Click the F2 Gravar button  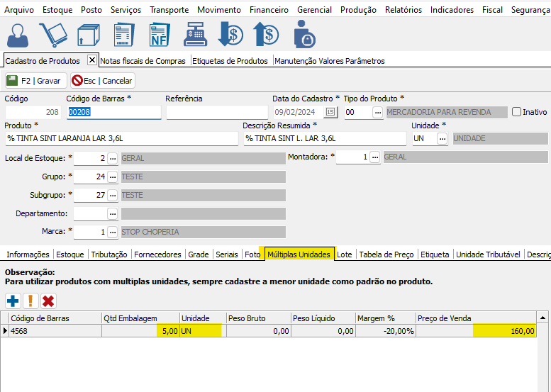pyautogui.click(x=35, y=81)
